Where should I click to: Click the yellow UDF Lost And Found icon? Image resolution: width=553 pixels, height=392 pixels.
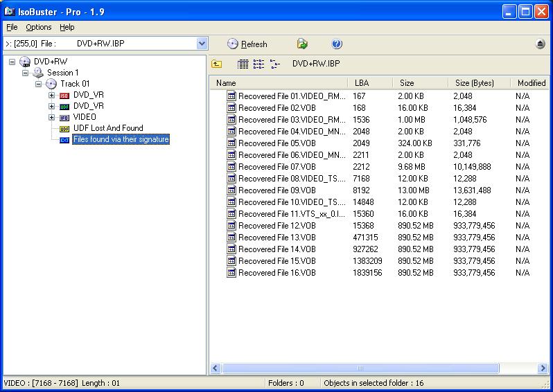[x=64, y=129]
